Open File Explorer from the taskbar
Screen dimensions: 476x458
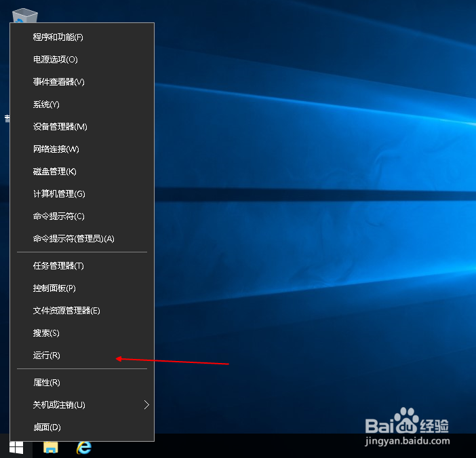coord(50,448)
